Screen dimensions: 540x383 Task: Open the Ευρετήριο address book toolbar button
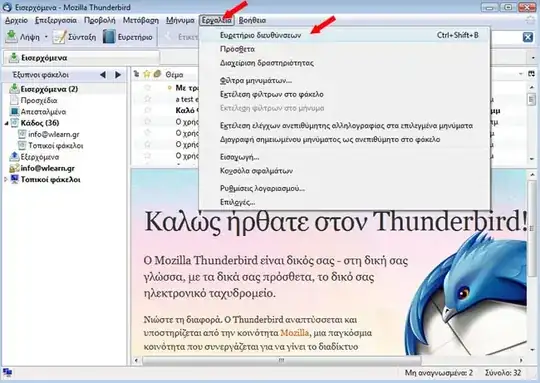pyautogui.click(x=128, y=37)
